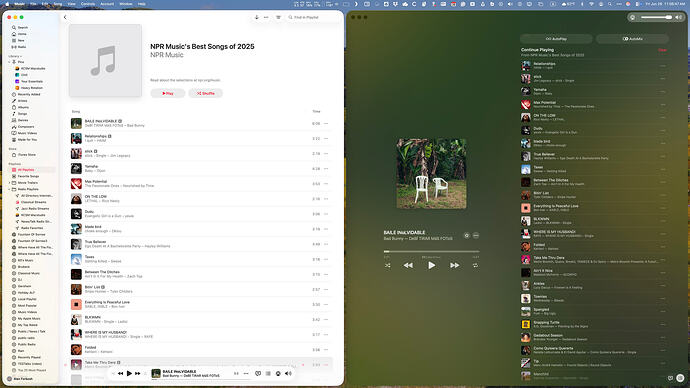Toggle queue list button in full-screen player
The image size is (690, 388).
click(x=680, y=378)
